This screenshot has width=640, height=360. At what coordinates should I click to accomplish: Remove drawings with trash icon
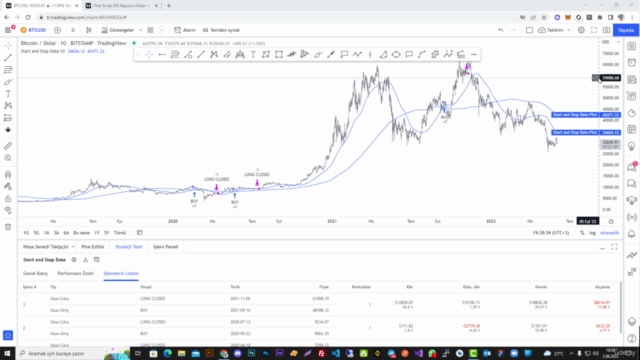pyautogui.click(x=8, y=227)
